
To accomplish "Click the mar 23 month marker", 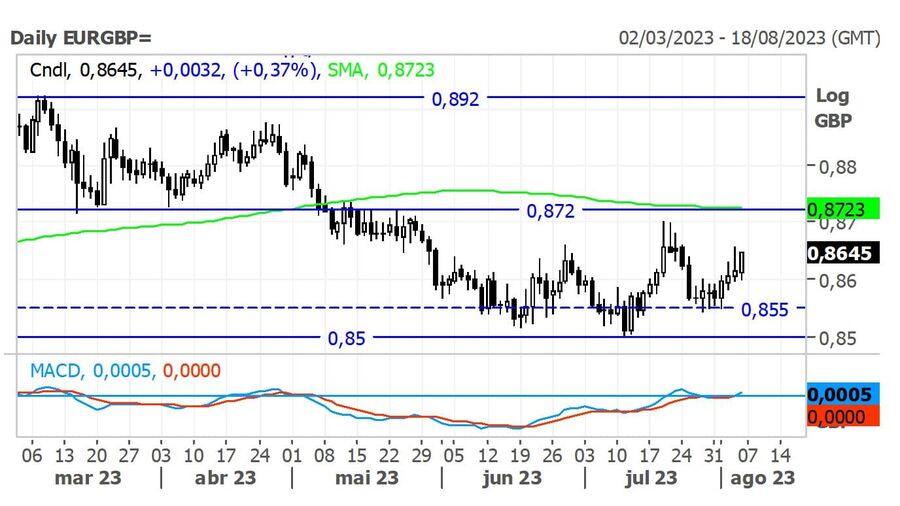I will 88,477.
